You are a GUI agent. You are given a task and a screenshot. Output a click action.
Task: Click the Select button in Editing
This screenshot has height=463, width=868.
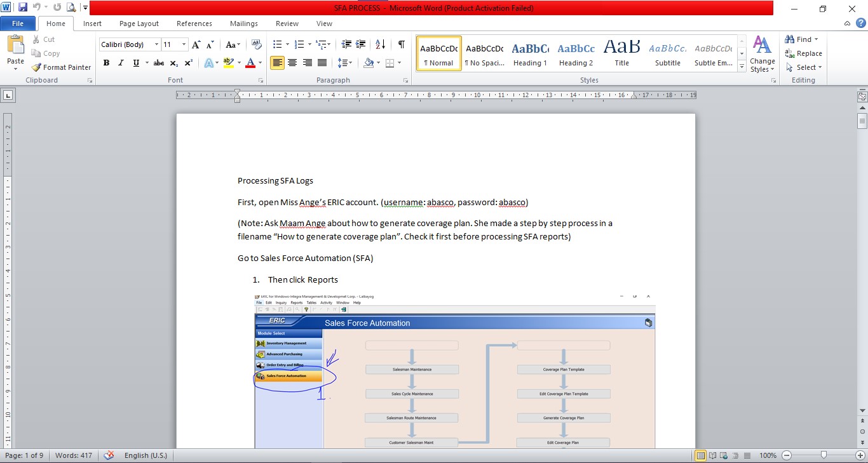803,67
